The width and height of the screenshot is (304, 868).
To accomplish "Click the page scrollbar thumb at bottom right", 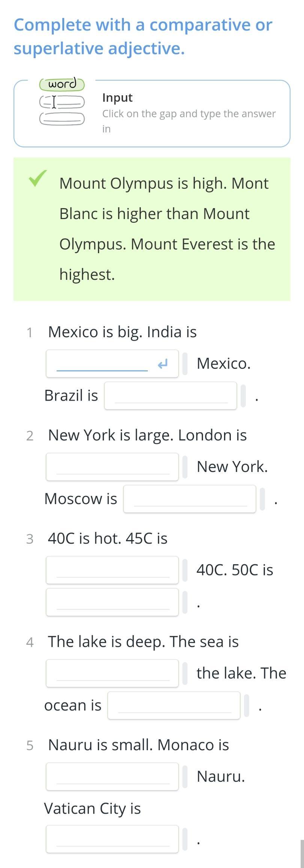I will tap(302, 854).
